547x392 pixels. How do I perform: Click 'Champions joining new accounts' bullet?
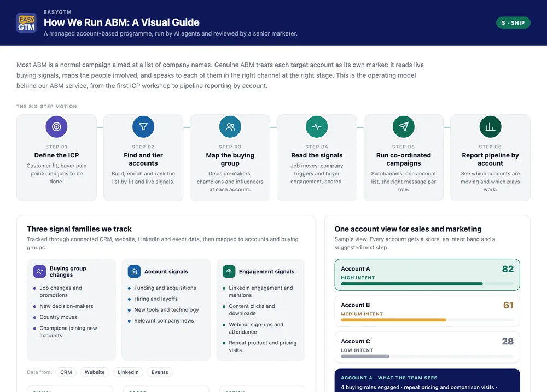[68, 332]
